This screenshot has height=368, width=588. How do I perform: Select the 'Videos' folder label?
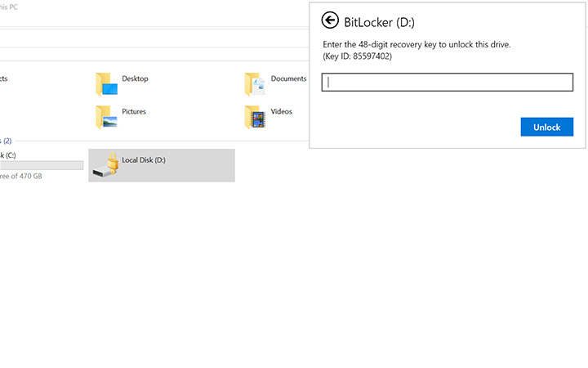281,111
